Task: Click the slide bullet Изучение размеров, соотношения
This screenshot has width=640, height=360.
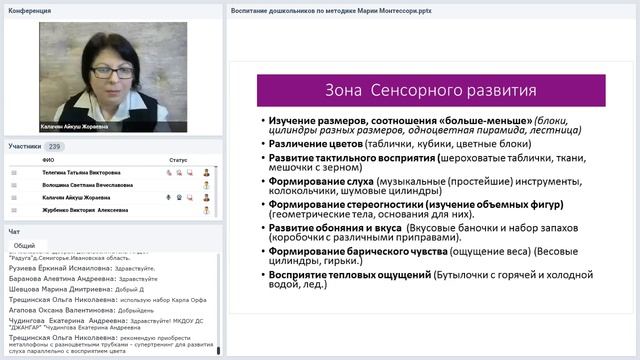Action: [x=424, y=125]
